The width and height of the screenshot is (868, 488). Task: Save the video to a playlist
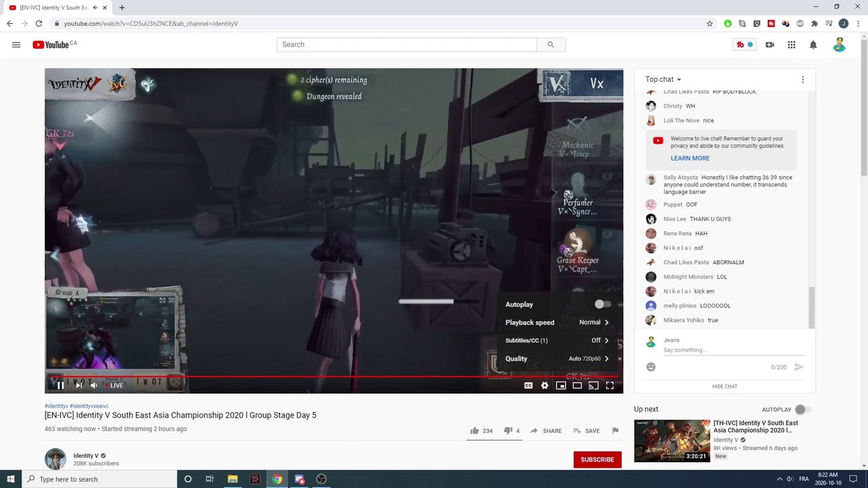pos(587,430)
